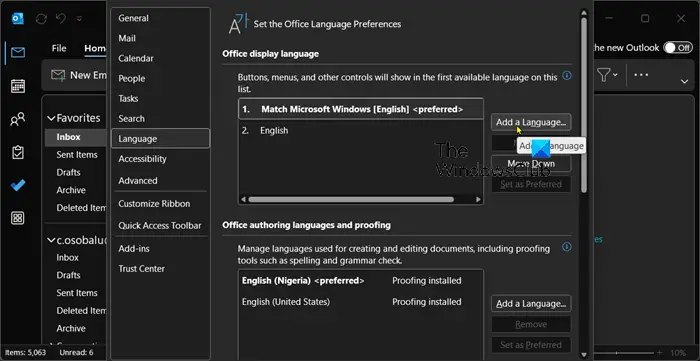This screenshot has width=700, height=361.
Task: Open Trust Center options category
Action: tap(160, 269)
